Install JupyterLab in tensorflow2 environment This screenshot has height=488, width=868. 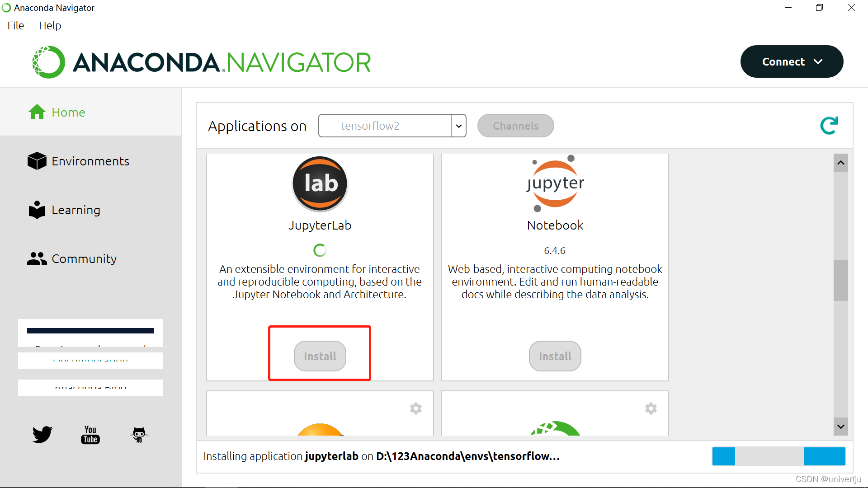coord(320,356)
